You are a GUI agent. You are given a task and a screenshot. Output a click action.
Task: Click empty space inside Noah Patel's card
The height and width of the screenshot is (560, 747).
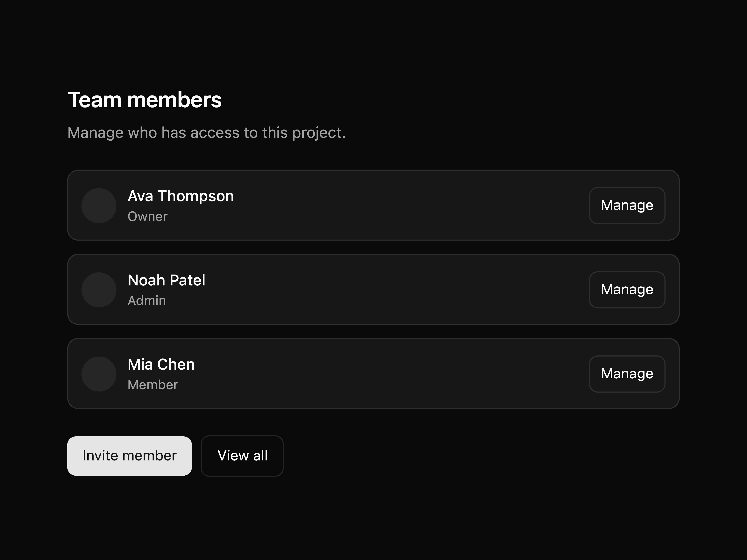coord(405,290)
